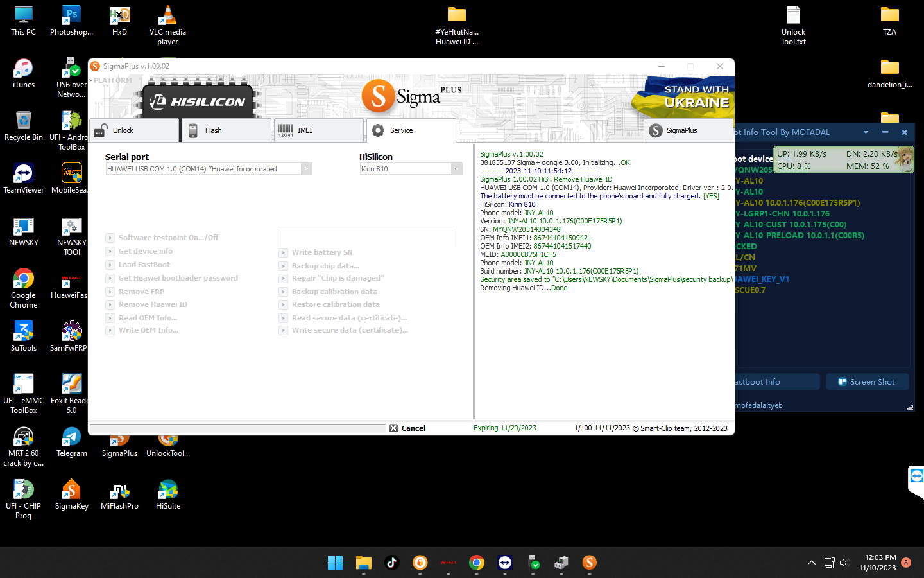Open VLC media player icon

point(167,26)
